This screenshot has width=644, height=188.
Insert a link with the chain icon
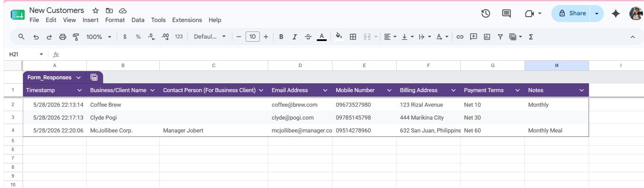[x=460, y=37]
